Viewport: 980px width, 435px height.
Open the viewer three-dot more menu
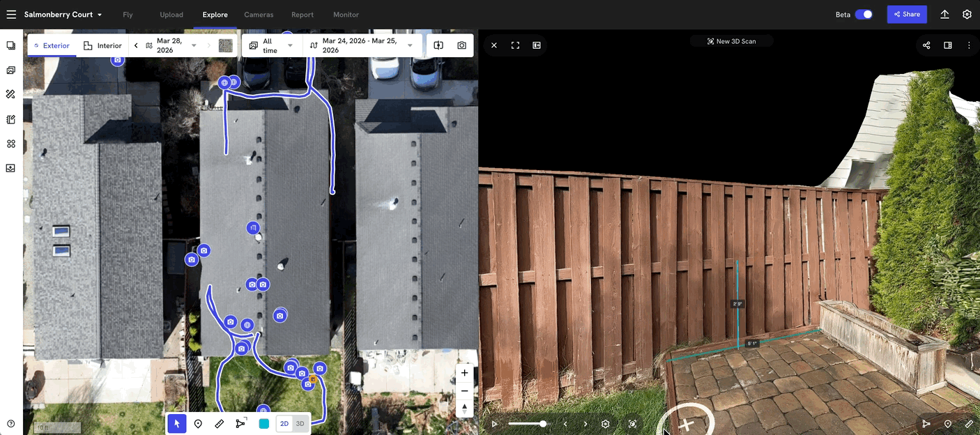969,45
